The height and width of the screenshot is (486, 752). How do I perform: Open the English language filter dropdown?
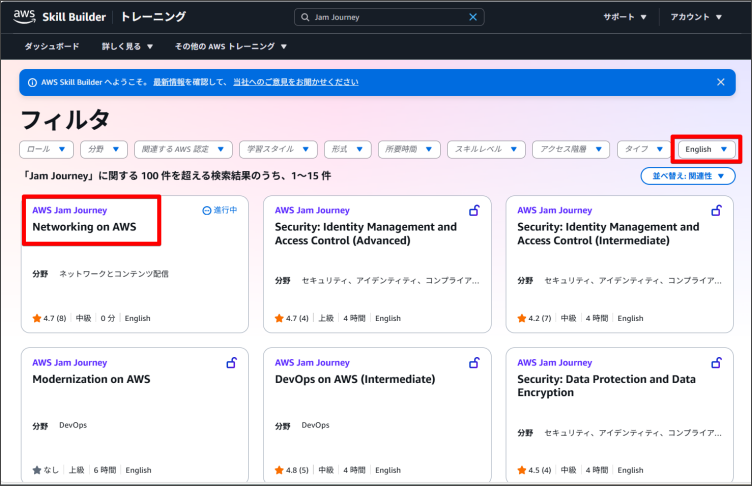tap(706, 149)
